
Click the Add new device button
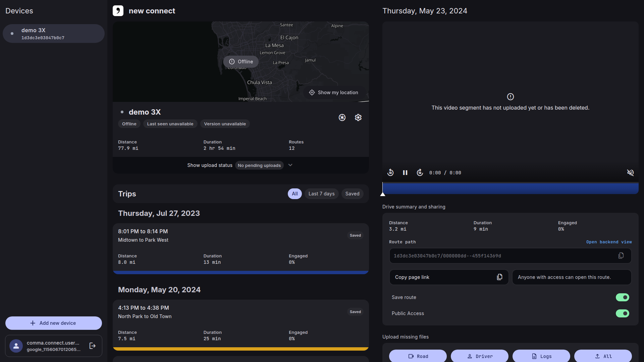54,323
